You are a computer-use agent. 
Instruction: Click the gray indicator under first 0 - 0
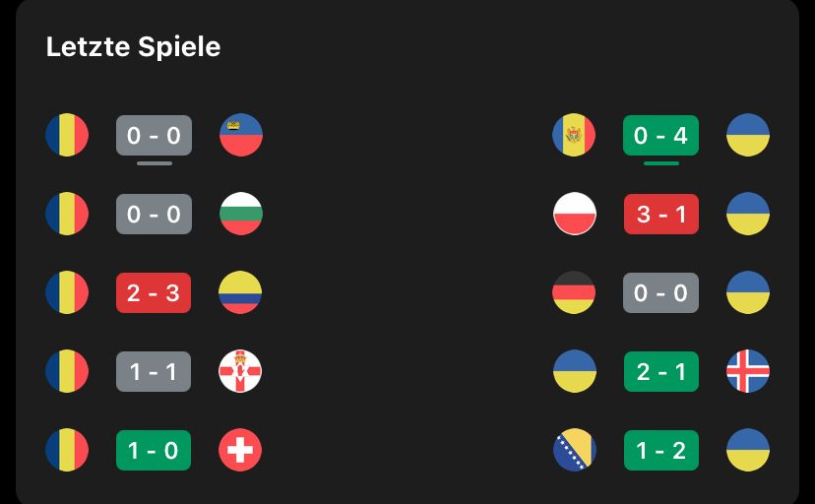tap(155, 163)
